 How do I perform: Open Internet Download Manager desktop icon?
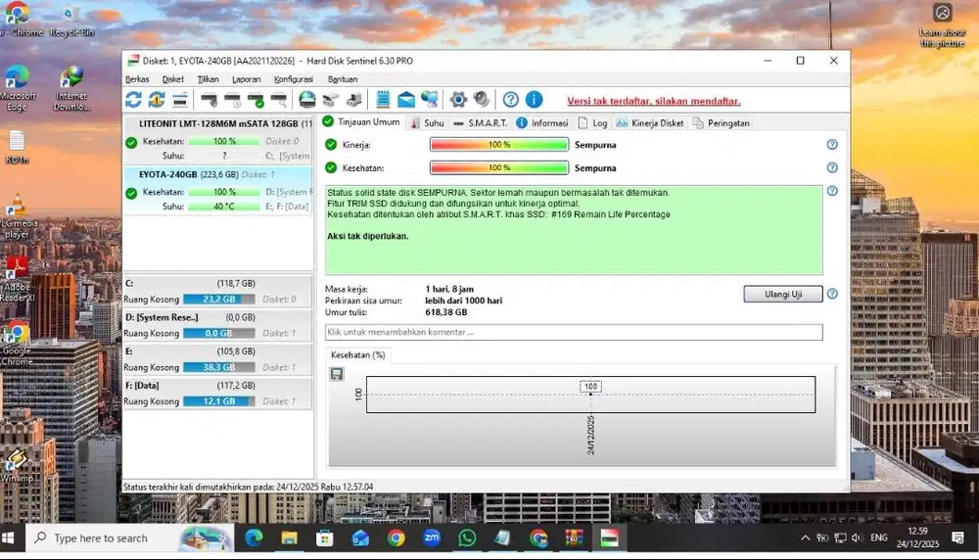(71, 88)
